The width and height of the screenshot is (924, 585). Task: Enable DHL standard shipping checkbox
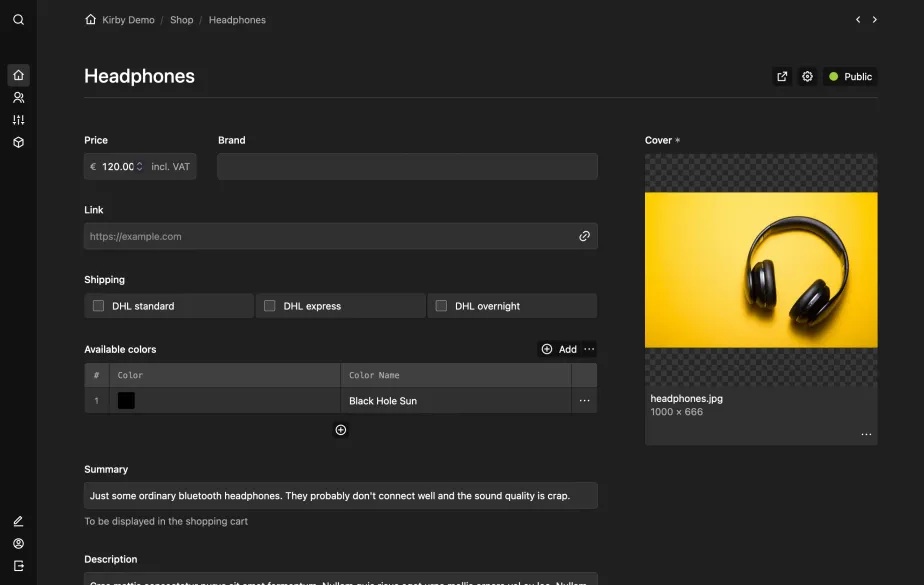[x=99, y=306]
